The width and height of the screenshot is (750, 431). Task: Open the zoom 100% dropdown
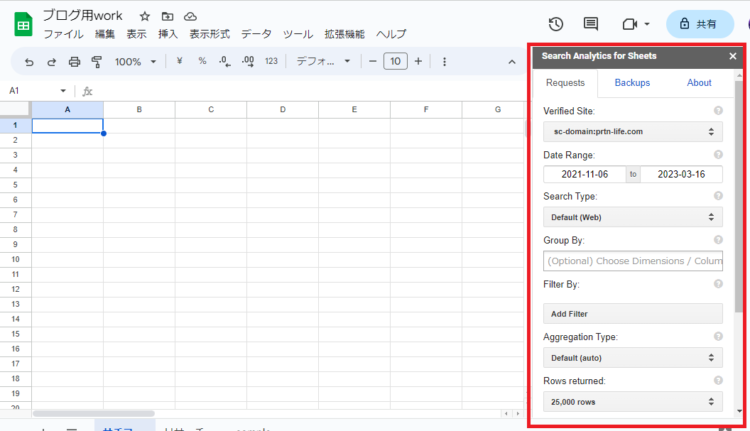pos(135,62)
